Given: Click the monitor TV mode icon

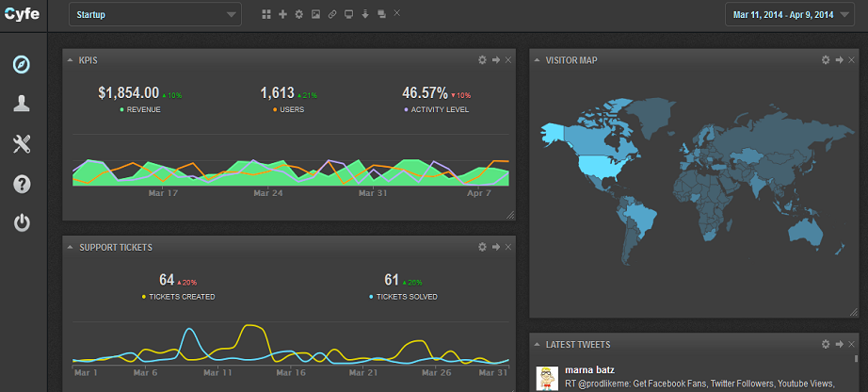Looking at the screenshot, I should click(x=348, y=14).
